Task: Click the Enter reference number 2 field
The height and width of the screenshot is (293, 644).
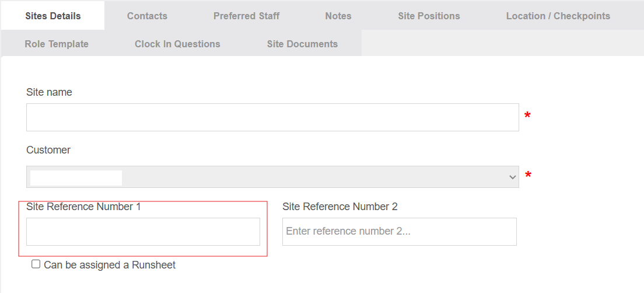Action: (x=399, y=231)
